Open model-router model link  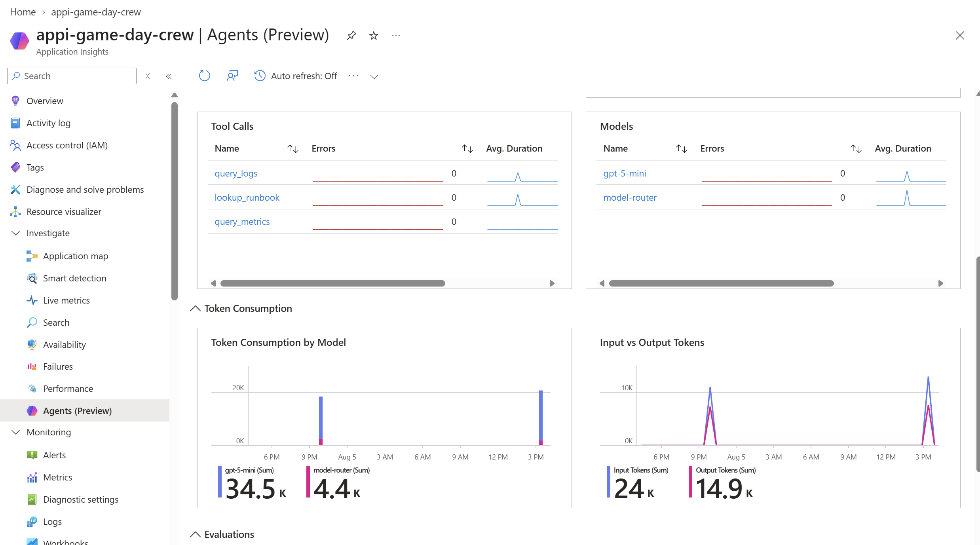pyautogui.click(x=630, y=197)
